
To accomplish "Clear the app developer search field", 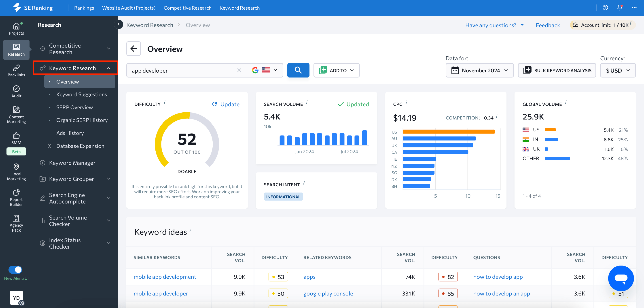I will tap(239, 70).
